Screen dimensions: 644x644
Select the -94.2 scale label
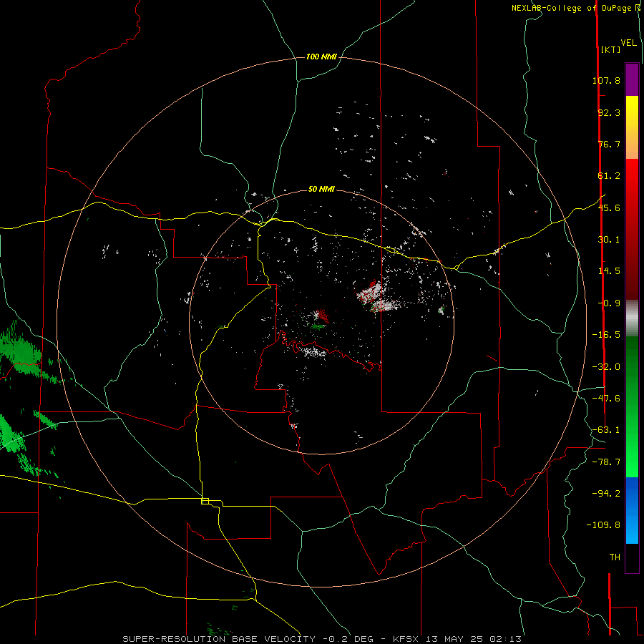tap(606, 493)
